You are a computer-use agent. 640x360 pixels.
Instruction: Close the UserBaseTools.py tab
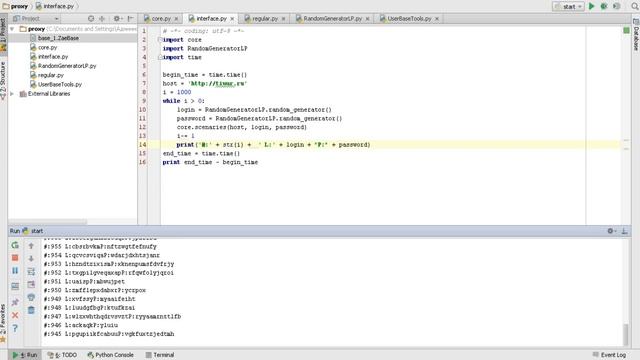pyautogui.click(x=437, y=19)
